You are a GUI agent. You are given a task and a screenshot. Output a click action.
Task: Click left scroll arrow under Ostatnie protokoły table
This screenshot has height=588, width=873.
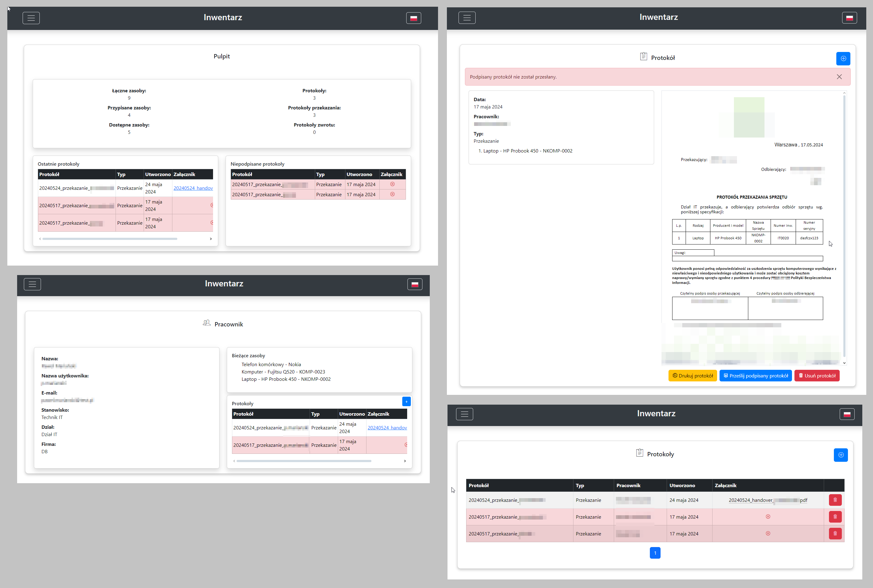[x=40, y=239]
